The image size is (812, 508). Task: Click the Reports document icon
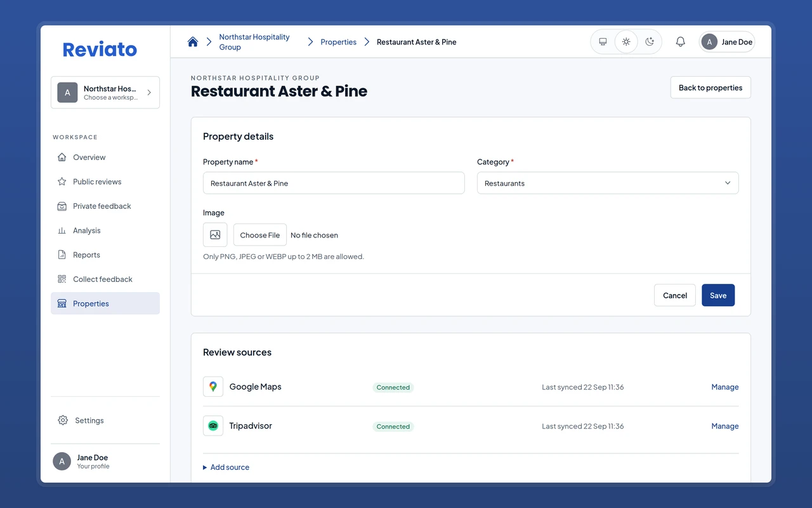(62, 255)
